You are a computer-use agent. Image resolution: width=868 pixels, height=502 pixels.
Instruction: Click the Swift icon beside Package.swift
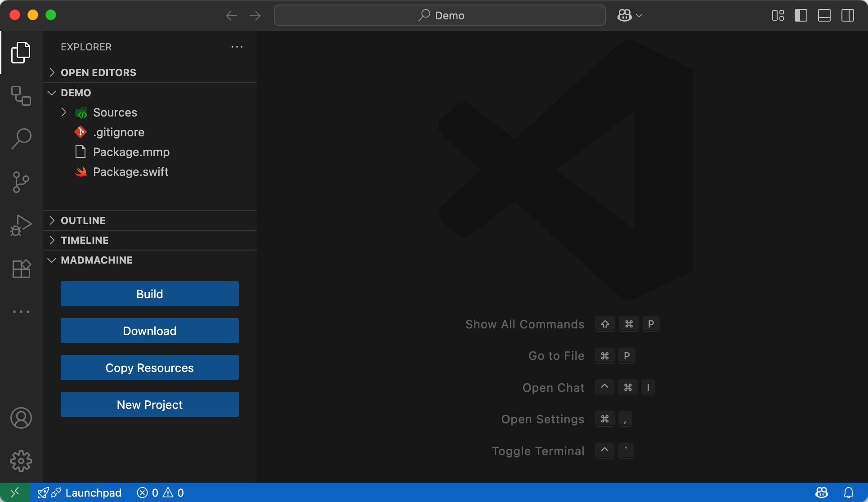pos(81,171)
